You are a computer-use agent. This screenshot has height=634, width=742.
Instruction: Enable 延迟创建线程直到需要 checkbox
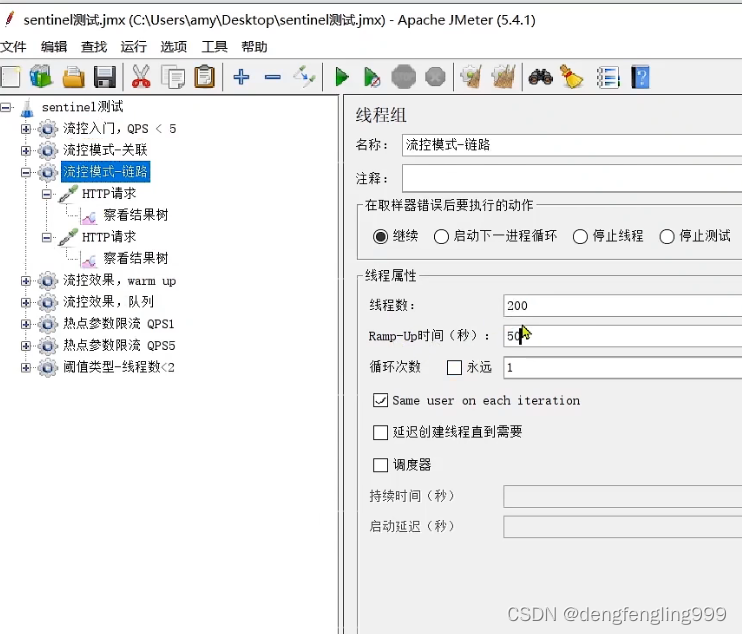380,432
